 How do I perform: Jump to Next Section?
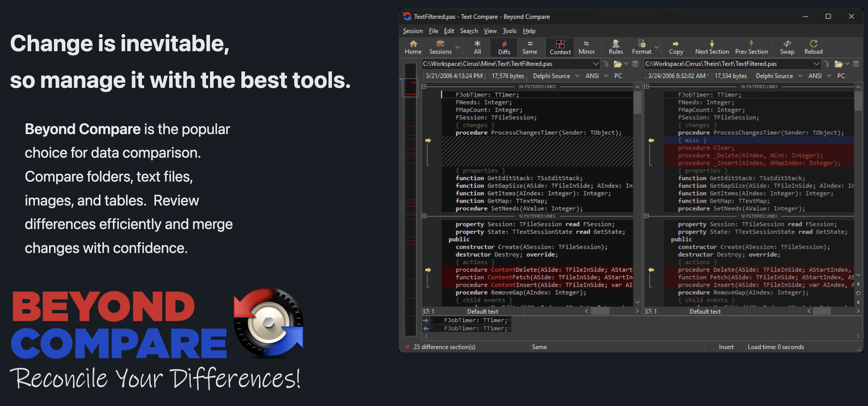[x=712, y=47]
